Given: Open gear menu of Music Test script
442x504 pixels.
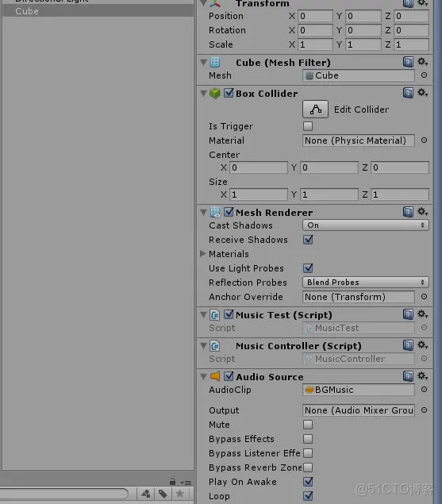Looking at the screenshot, I should tap(422, 314).
